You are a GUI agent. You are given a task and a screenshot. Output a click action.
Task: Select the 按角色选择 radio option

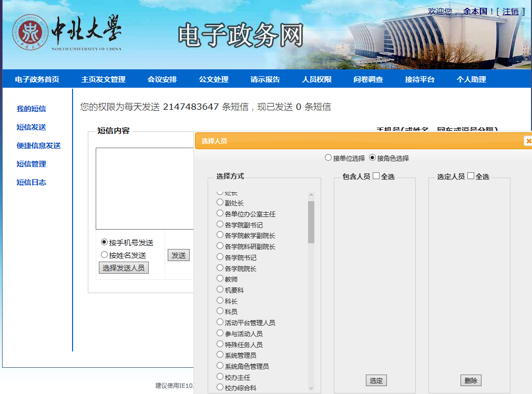click(x=373, y=158)
